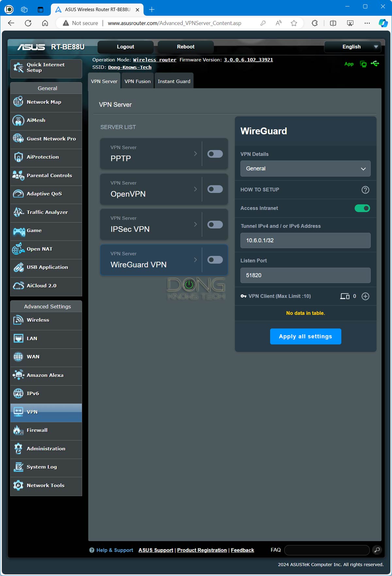Click the Quick Internet Setup icon
The image size is (392, 576).
[x=18, y=68]
